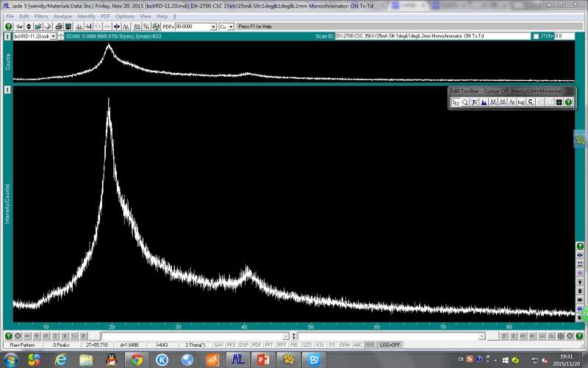Viewport: 588px width, 368px height.
Task: Open the PDF number dropdown
Action: (213, 26)
